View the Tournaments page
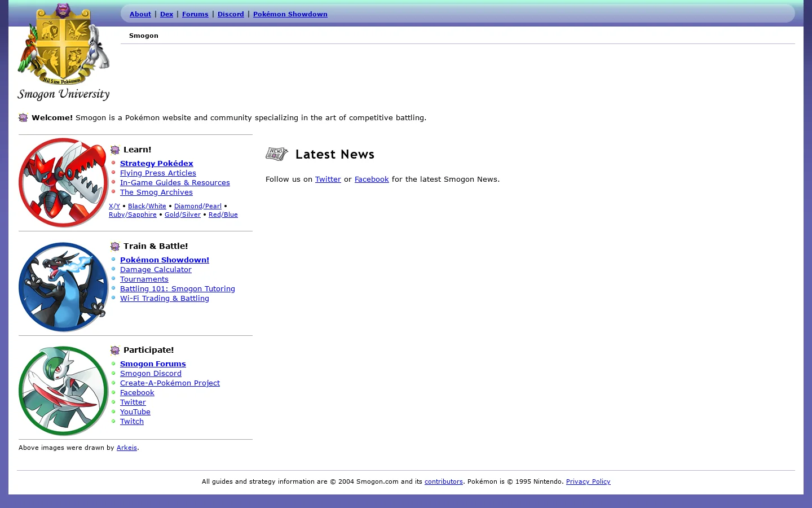 [144, 279]
